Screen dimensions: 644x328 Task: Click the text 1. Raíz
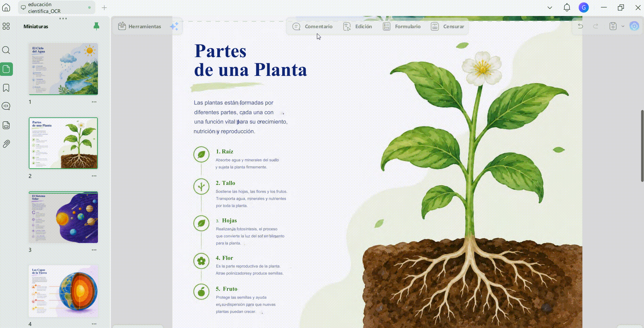coord(224,151)
